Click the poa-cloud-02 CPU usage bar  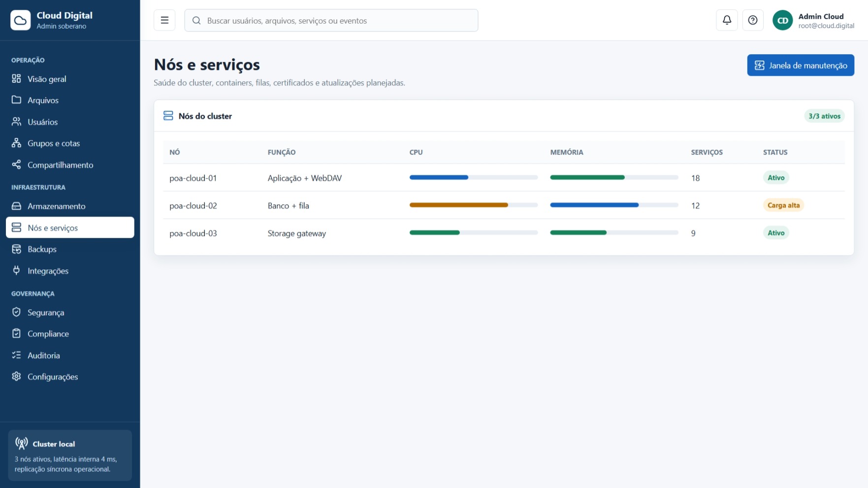click(x=474, y=205)
